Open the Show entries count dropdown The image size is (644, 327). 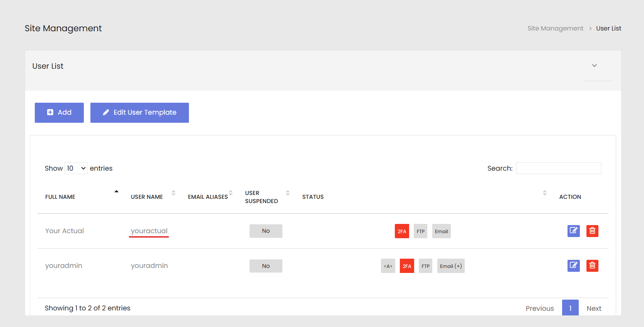click(x=76, y=168)
